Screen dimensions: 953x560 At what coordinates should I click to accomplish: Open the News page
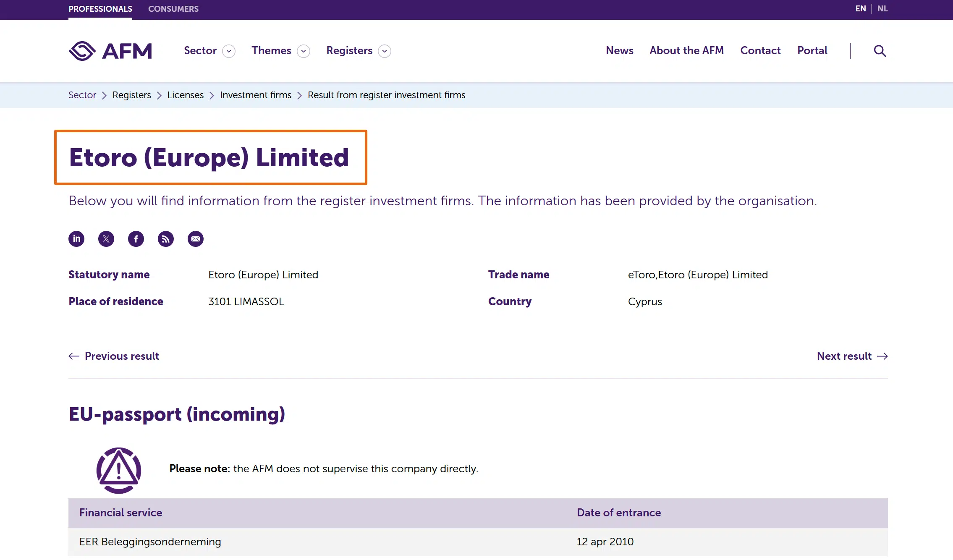pyautogui.click(x=620, y=50)
